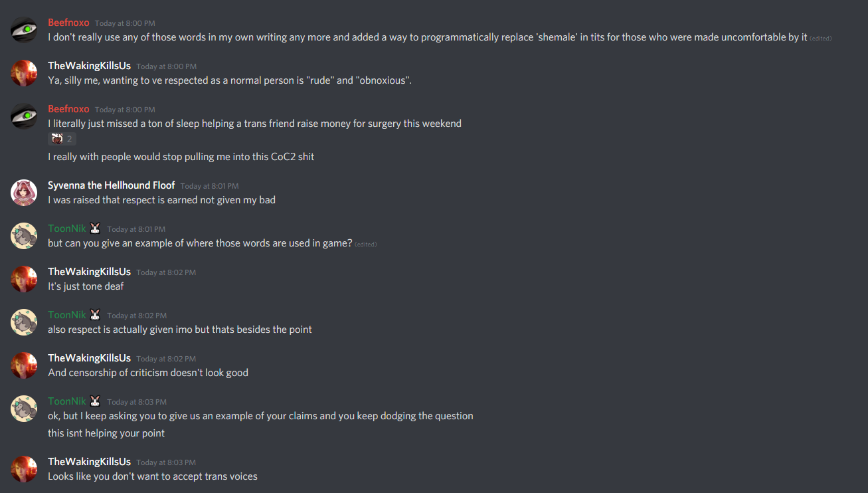Open Syvenna the Hellhound Floof's avatar
868x493 pixels.
[x=24, y=193]
